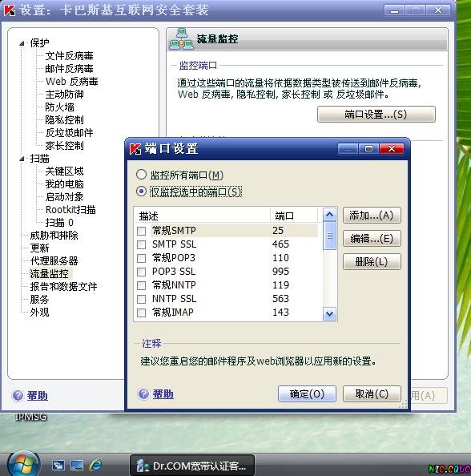
Task: Click the help question-mark icon in port dialog
Action: tap(143, 393)
